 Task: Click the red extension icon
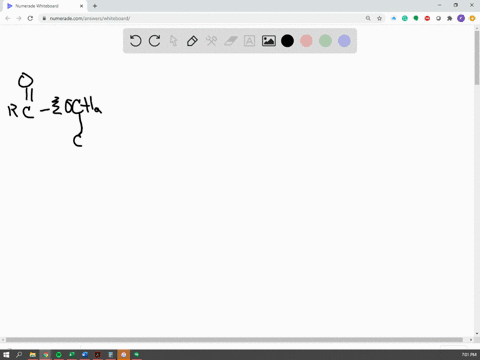[427, 18]
